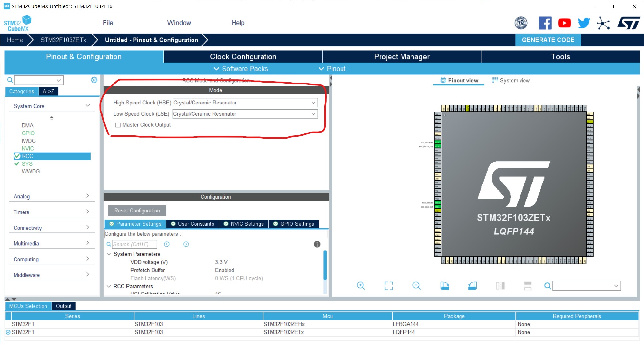Switch to System view

tap(511, 81)
